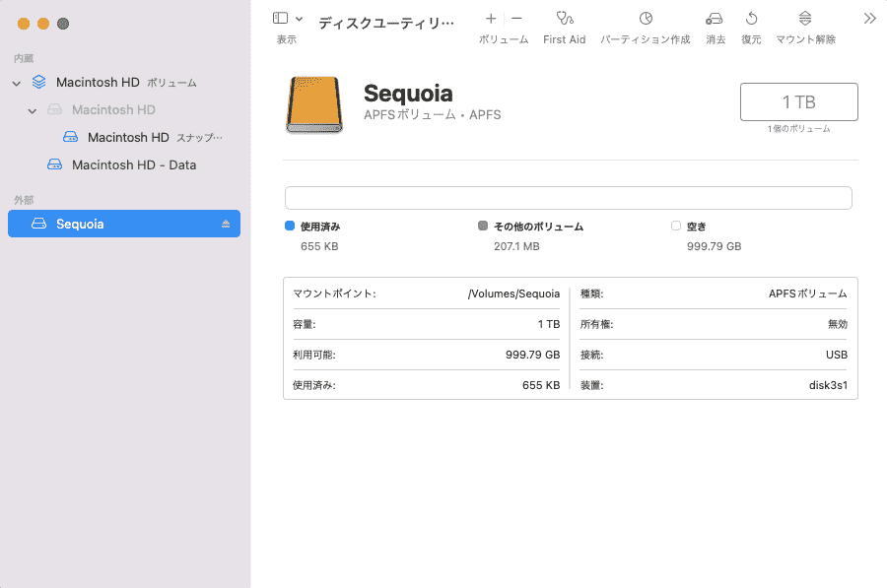Screen dimensions: 887x588
Task: Click the USB connection value
Action: point(837,355)
